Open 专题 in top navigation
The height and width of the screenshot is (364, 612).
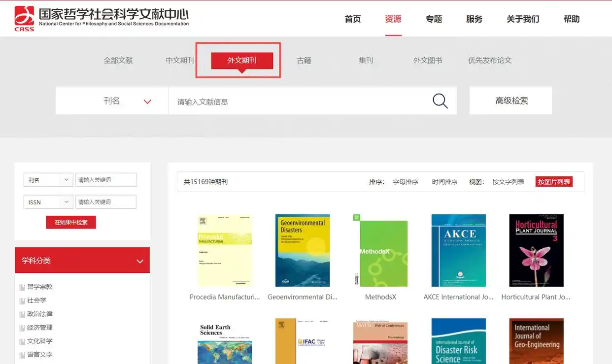point(434,19)
